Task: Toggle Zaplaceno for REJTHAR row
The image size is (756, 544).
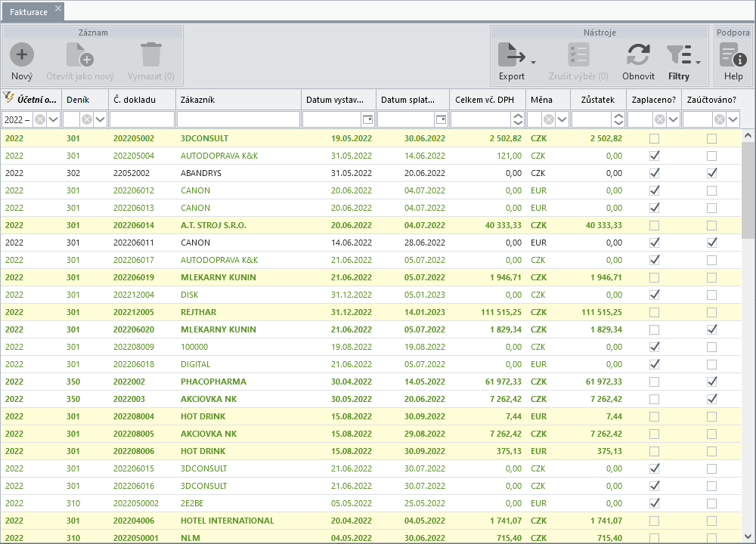Action: click(x=654, y=312)
